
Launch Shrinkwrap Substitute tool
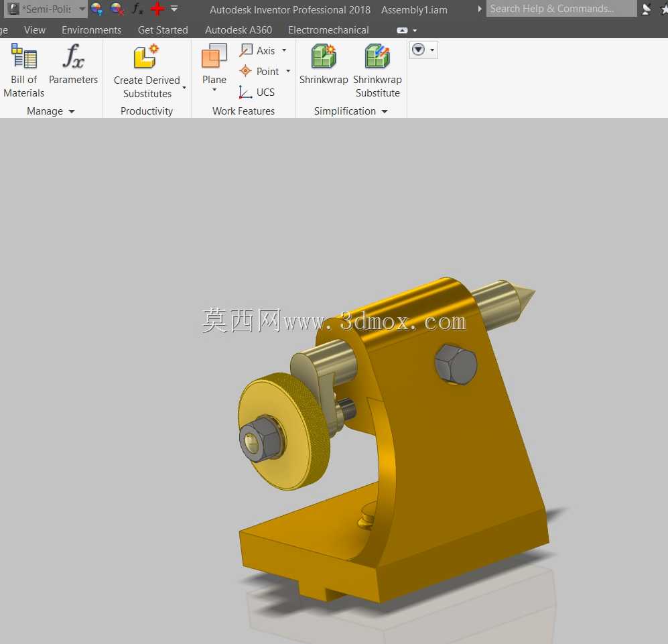[377, 71]
